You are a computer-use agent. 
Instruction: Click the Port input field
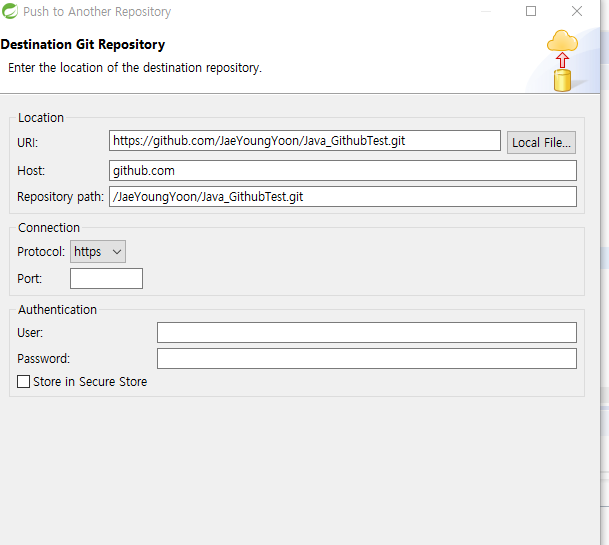click(106, 279)
